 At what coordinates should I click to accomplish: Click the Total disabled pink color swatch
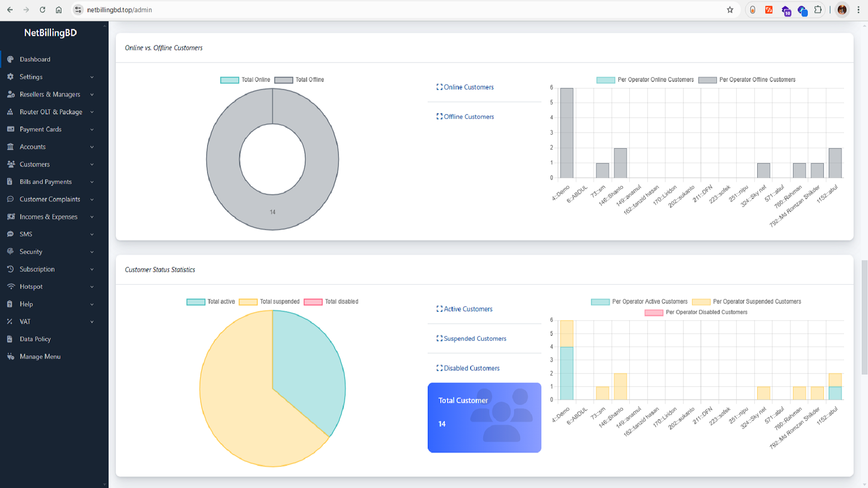(x=313, y=302)
